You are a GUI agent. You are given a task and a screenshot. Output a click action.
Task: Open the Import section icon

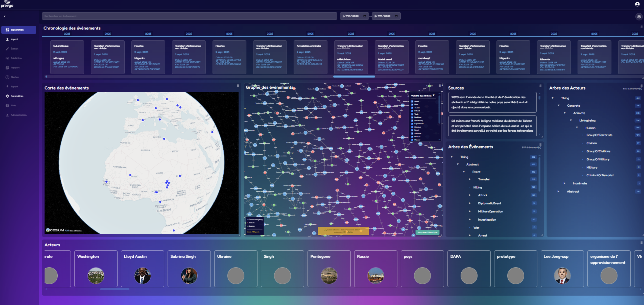point(8,39)
